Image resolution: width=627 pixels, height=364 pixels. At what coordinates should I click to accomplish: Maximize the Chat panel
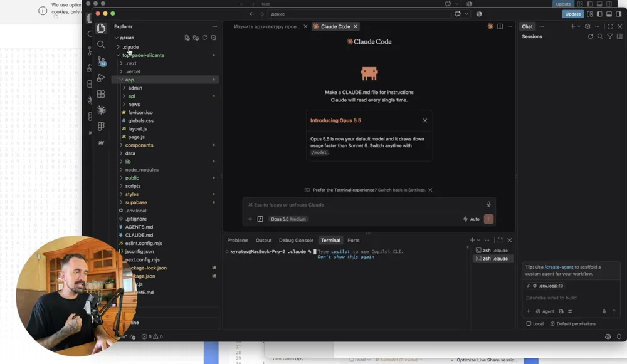(x=610, y=26)
